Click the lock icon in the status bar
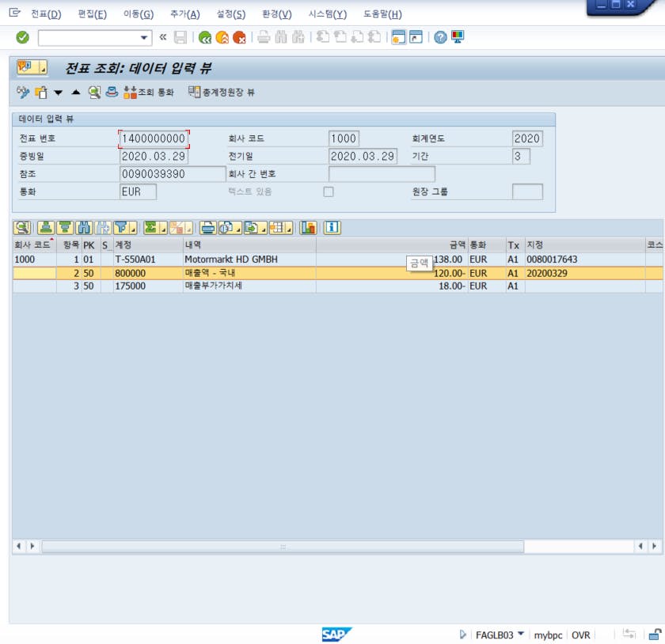Viewport: 665px width, 644px height. click(655, 635)
